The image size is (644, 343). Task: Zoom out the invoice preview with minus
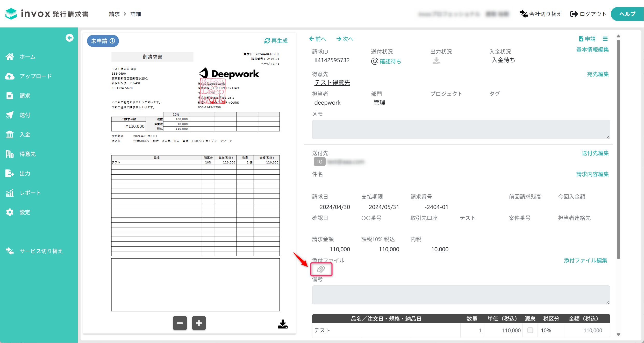(x=180, y=323)
